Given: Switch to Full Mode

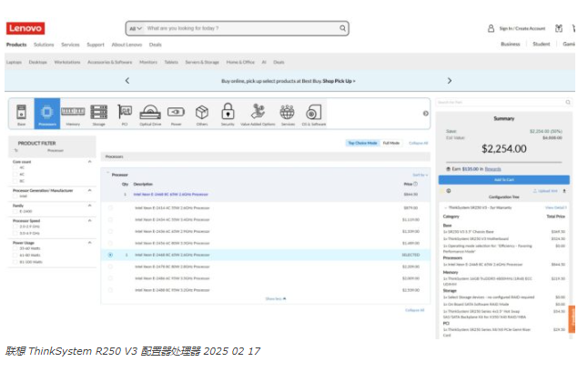Looking at the screenshot, I should 391,143.
